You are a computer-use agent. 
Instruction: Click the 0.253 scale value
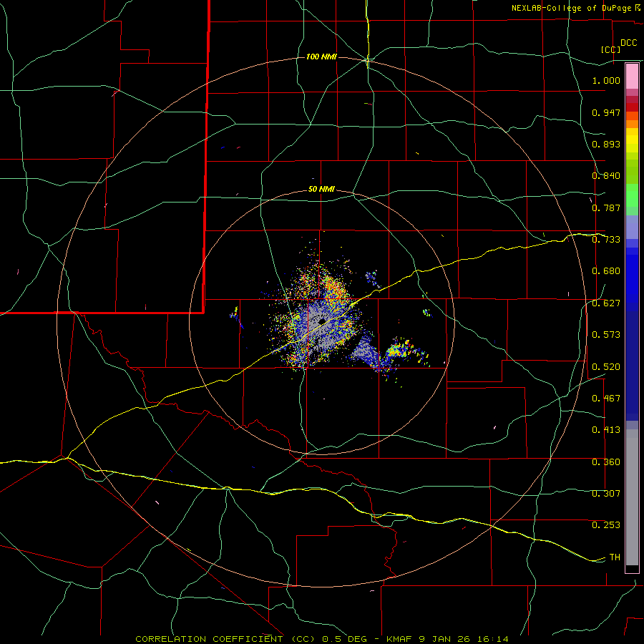coord(606,525)
